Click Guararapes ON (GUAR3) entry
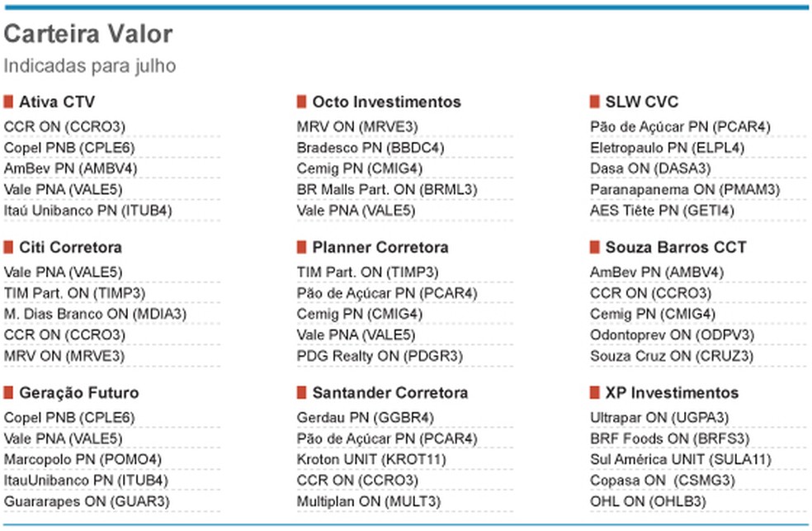Viewport: 812px width, 531px height. point(87,501)
